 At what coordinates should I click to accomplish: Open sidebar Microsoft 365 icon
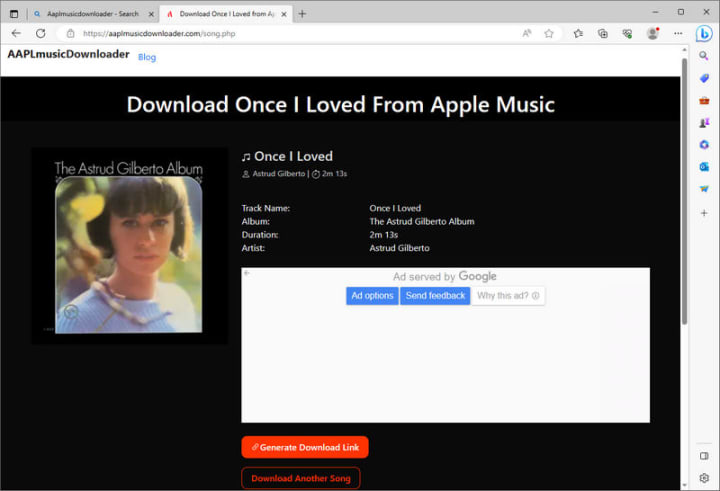point(704,145)
